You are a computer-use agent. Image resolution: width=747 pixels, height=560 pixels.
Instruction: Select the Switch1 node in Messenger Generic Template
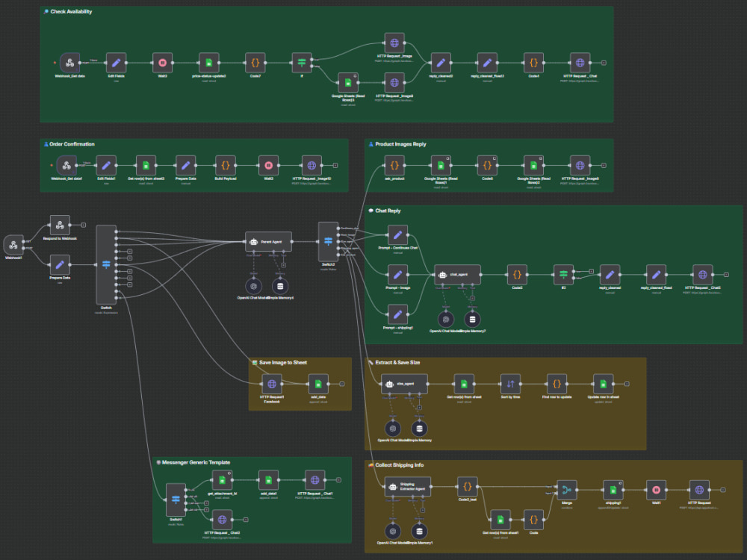point(176,500)
